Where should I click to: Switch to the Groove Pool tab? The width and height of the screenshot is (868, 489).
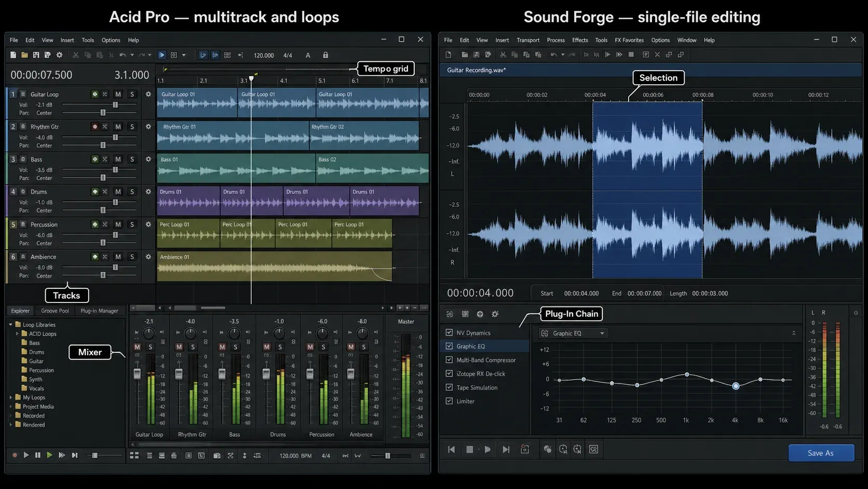[55, 311]
